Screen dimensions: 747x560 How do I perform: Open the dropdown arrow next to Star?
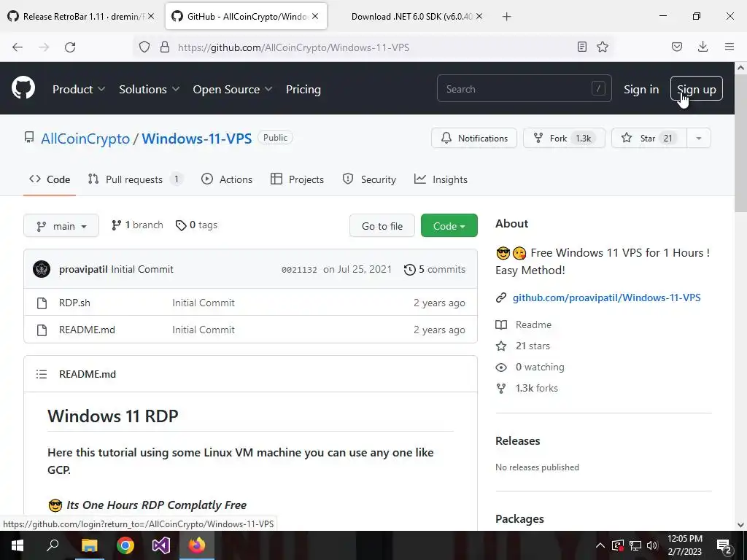(699, 138)
